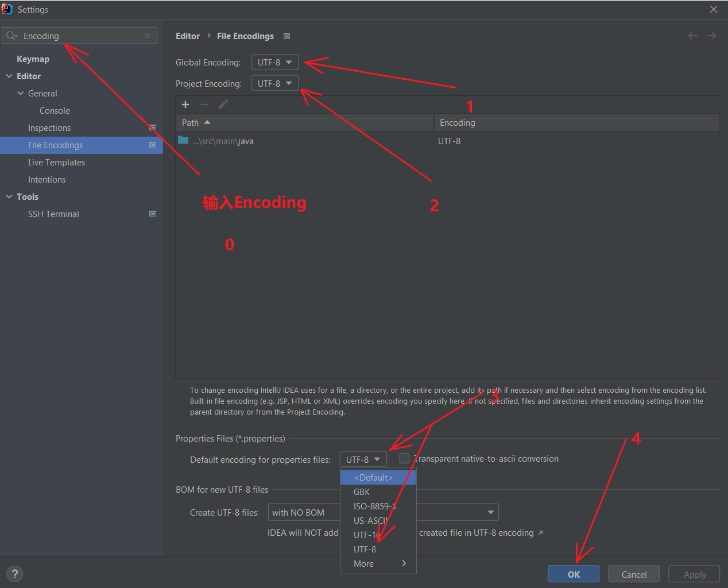Expand More encodings submenu
728x588 pixels.
tap(378, 563)
